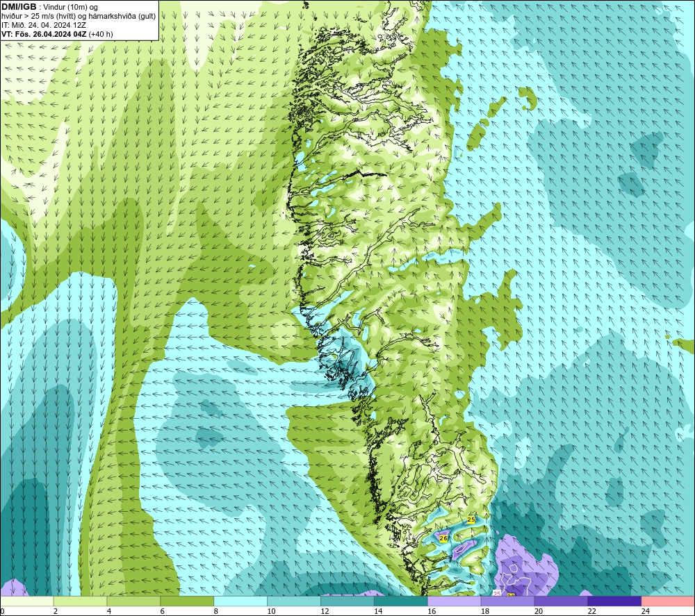This screenshot has height=616, width=695.
Task: Click scale value '10'
Action: [x=271, y=611]
